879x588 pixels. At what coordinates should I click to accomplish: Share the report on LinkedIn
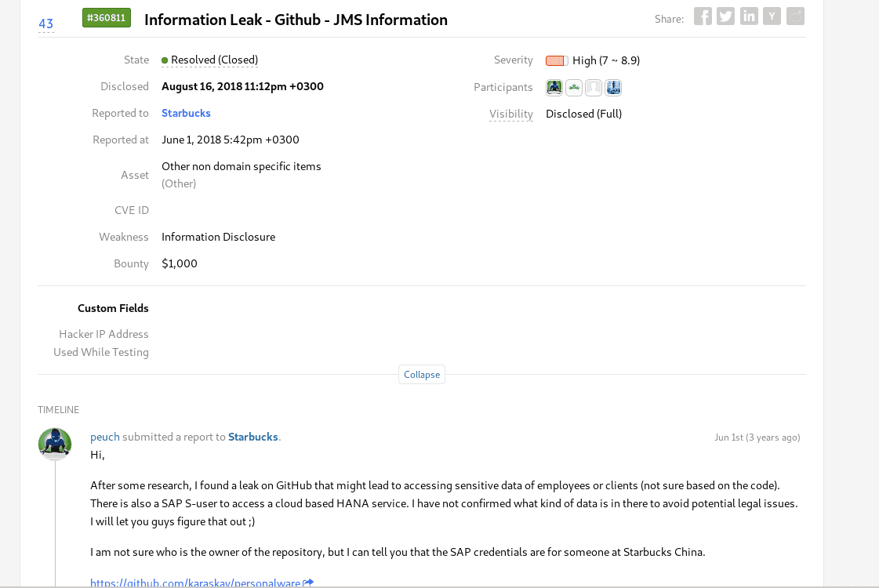click(x=749, y=16)
